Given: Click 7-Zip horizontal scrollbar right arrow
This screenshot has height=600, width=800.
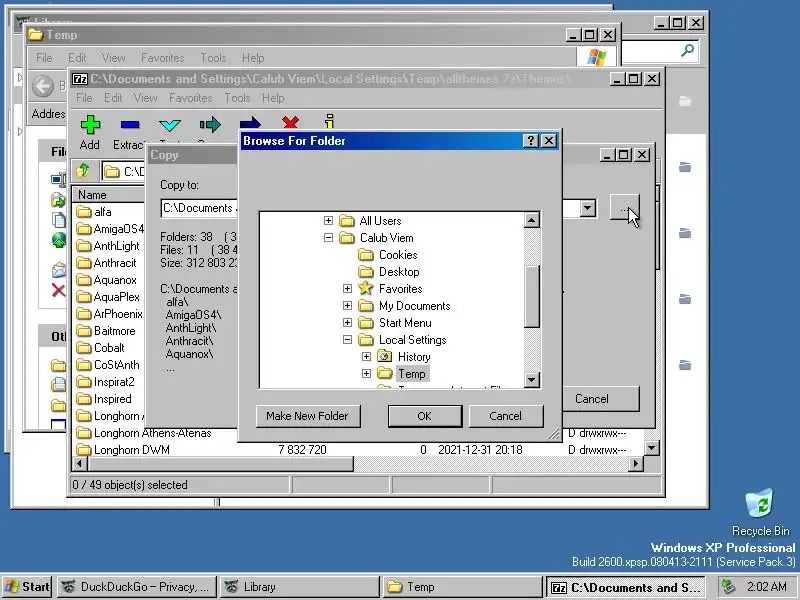Looking at the screenshot, I should pyautogui.click(x=636, y=463).
